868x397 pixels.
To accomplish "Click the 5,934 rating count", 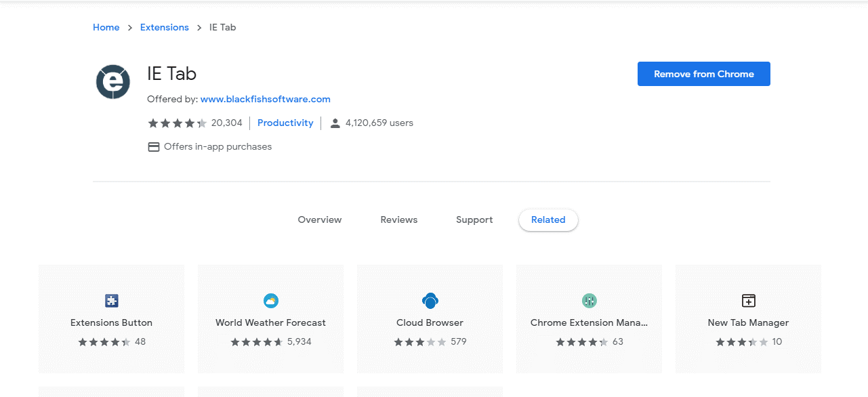I will 299,342.
